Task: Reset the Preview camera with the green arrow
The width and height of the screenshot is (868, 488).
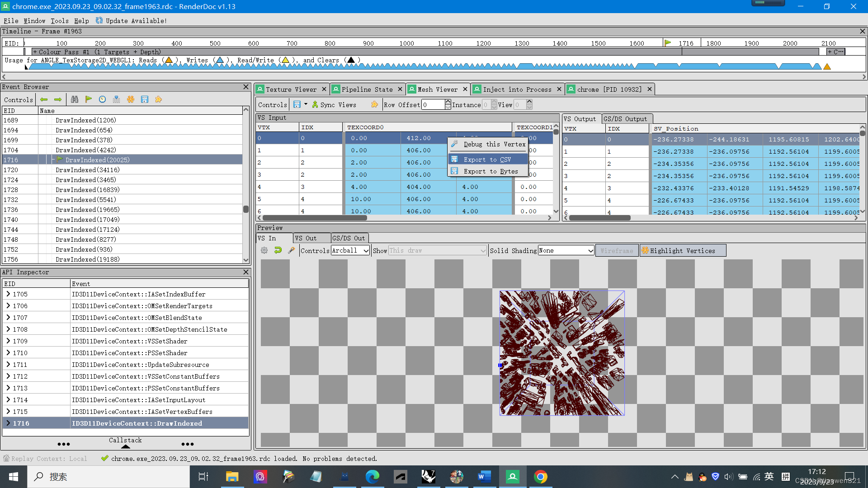Action: click(x=278, y=250)
